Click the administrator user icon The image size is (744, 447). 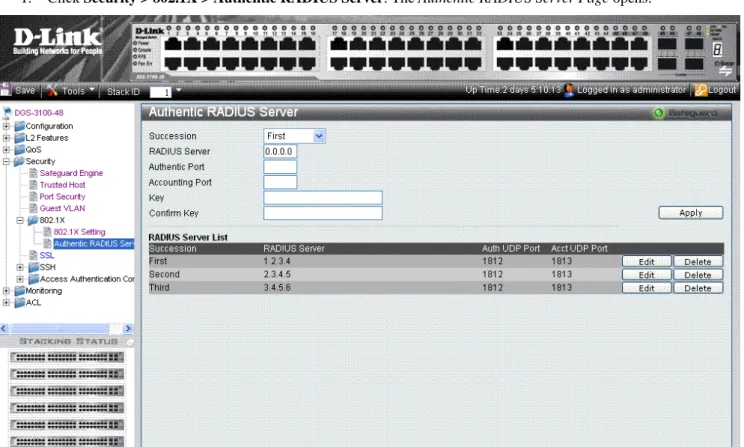pos(569,90)
